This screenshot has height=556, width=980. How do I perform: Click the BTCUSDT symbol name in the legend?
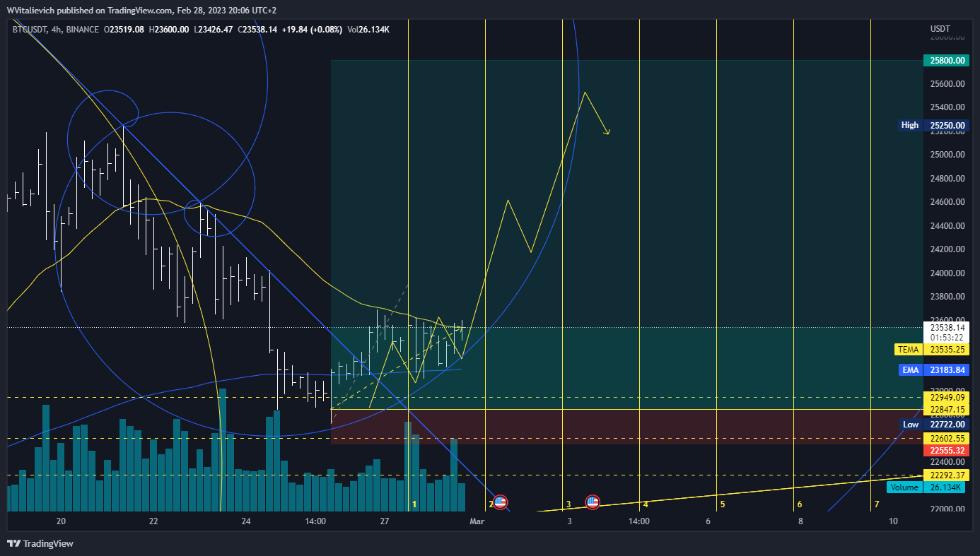pos(31,29)
